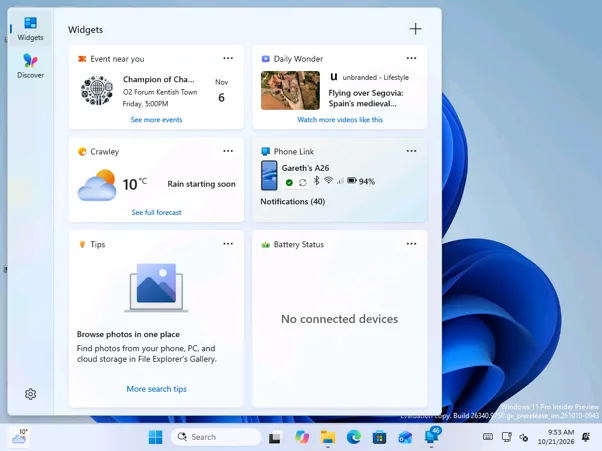Open more options for Daily Wonder widget

pos(411,58)
